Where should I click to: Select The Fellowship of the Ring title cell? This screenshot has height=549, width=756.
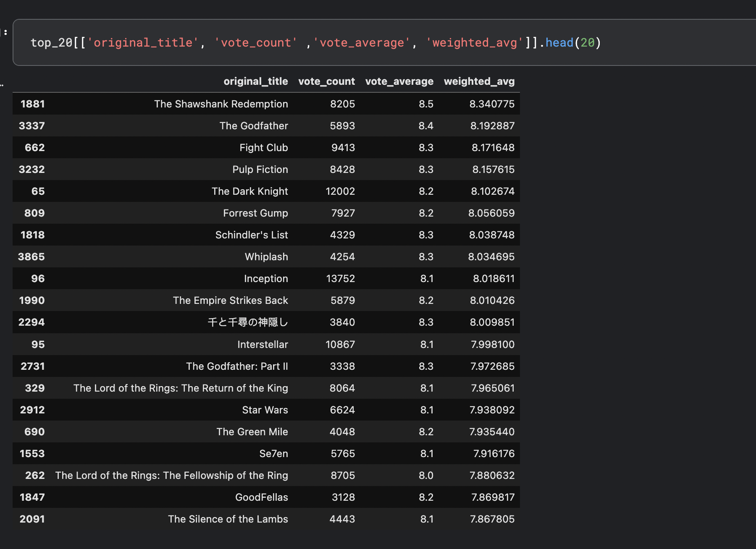(171, 475)
